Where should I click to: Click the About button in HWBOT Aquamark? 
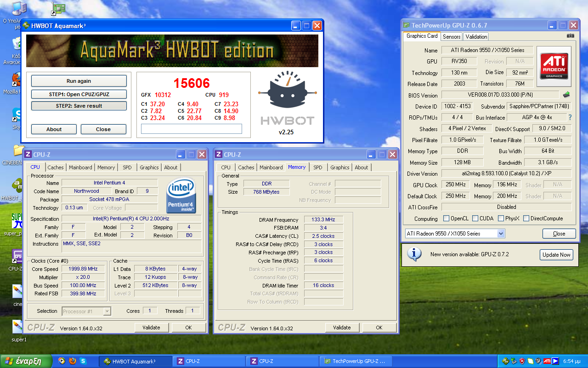[54, 129]
